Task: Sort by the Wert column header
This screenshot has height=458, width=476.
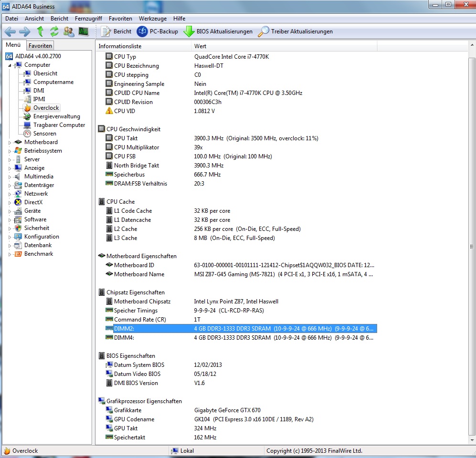Action: pyautogui.click(x=284, y=46)
